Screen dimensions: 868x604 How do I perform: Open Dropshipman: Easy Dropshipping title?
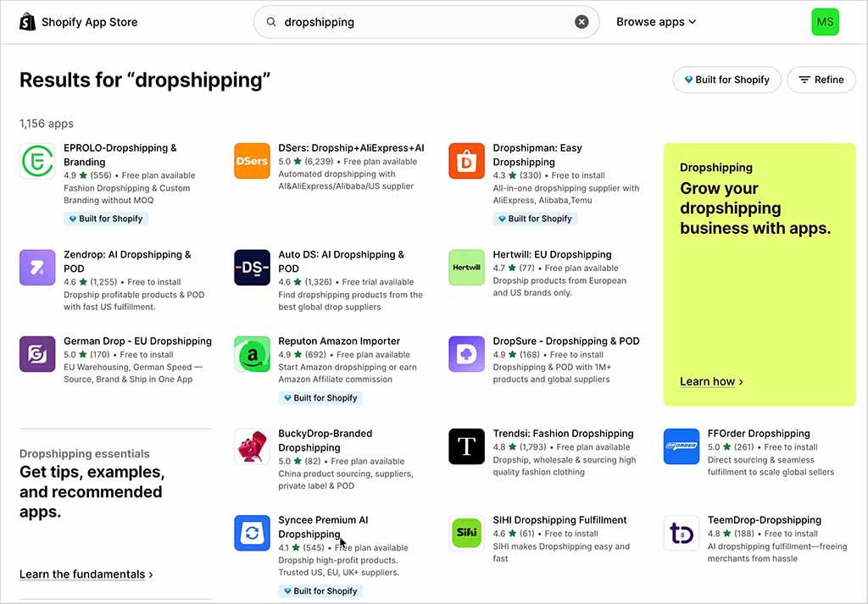point(537,155)
